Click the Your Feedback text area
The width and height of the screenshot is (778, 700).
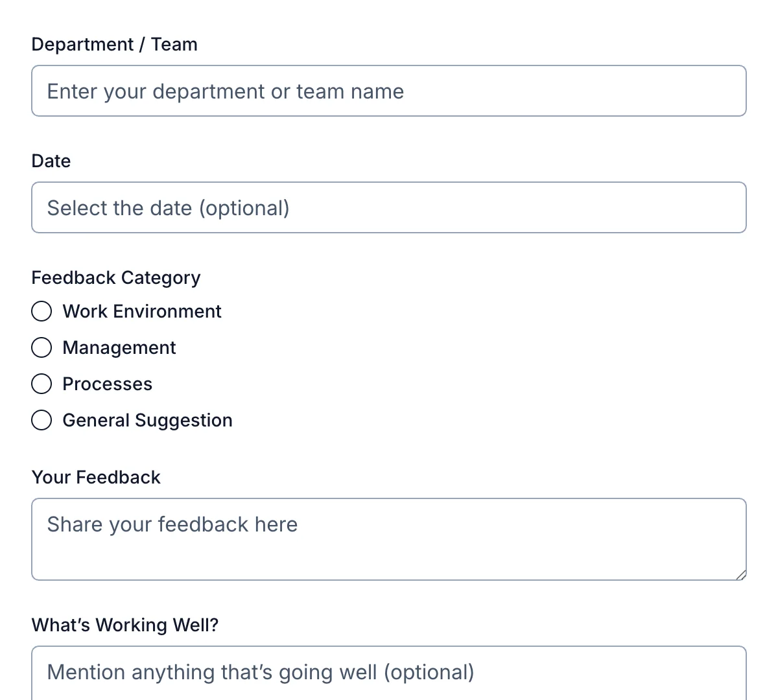(389, 539)
